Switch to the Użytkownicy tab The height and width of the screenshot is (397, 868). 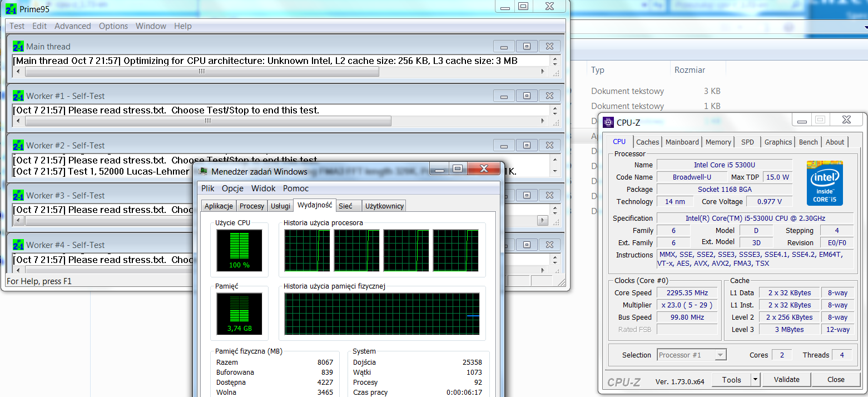tap(384, 206)
